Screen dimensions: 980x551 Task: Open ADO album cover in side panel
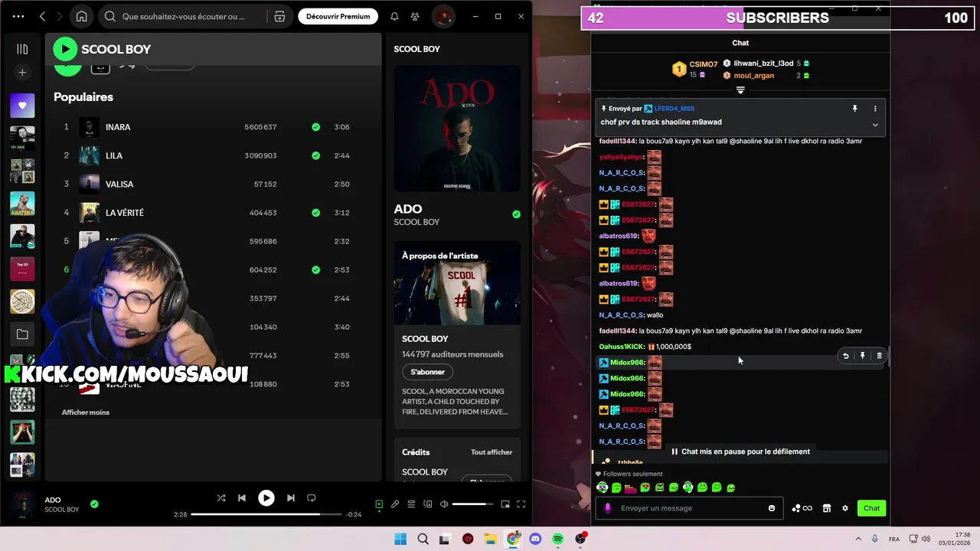(x=457, y=129)
